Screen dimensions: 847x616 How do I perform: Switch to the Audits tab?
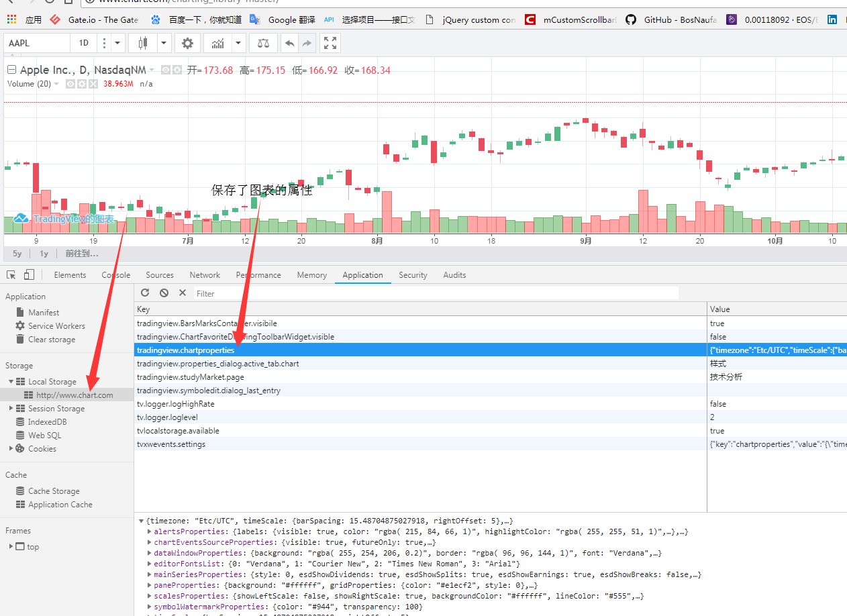click(x=454, y=275)
